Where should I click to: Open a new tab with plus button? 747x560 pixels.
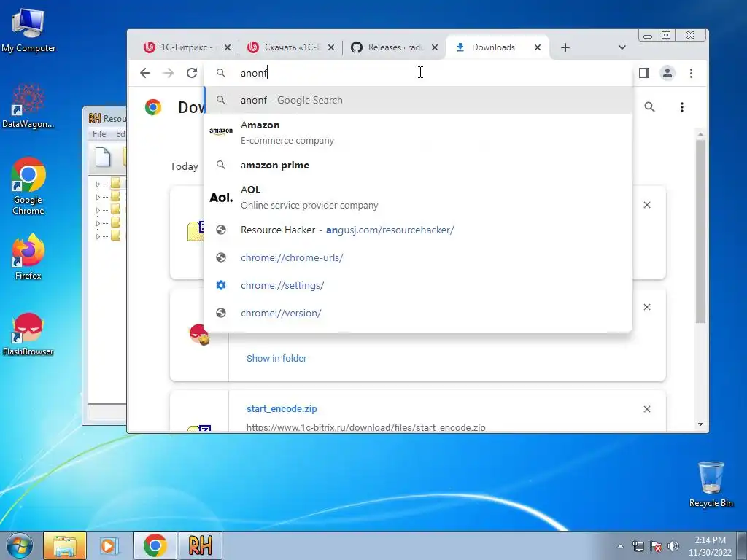[565, 47]
